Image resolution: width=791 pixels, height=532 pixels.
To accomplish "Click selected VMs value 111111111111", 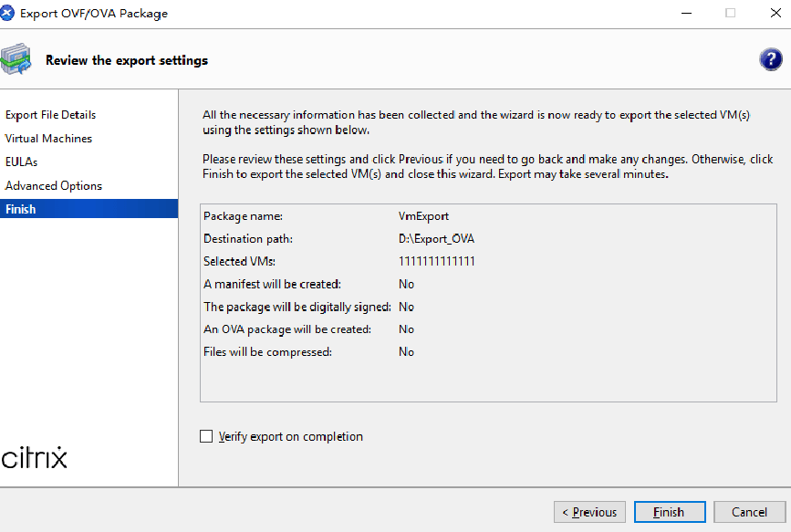I will (x=437, y=261).
